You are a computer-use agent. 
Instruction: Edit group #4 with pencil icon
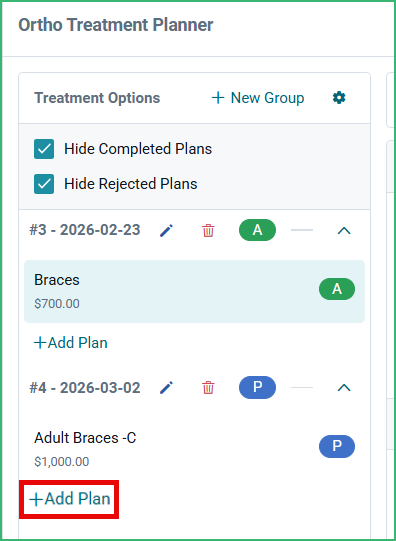[166, 388]
